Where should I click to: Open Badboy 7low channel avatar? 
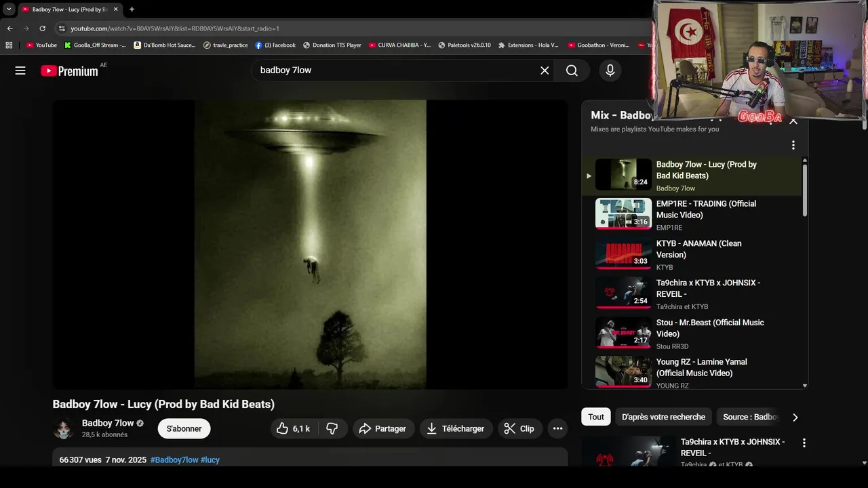click(x=64, y=428)
